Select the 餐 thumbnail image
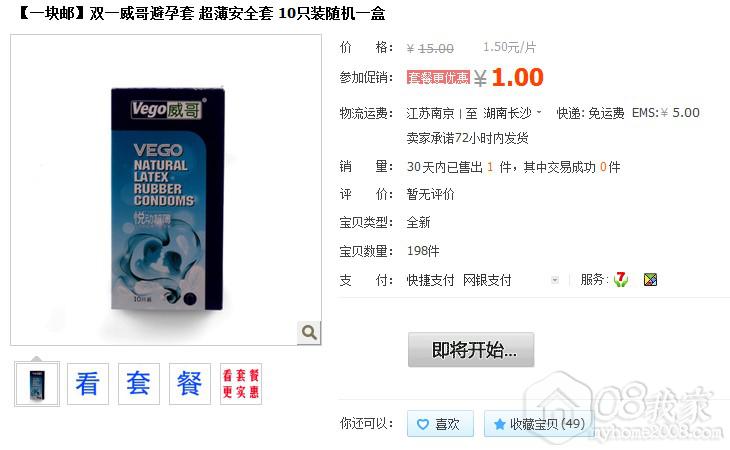The height and width of the screenshot is (450, 730). pos(189,384)
